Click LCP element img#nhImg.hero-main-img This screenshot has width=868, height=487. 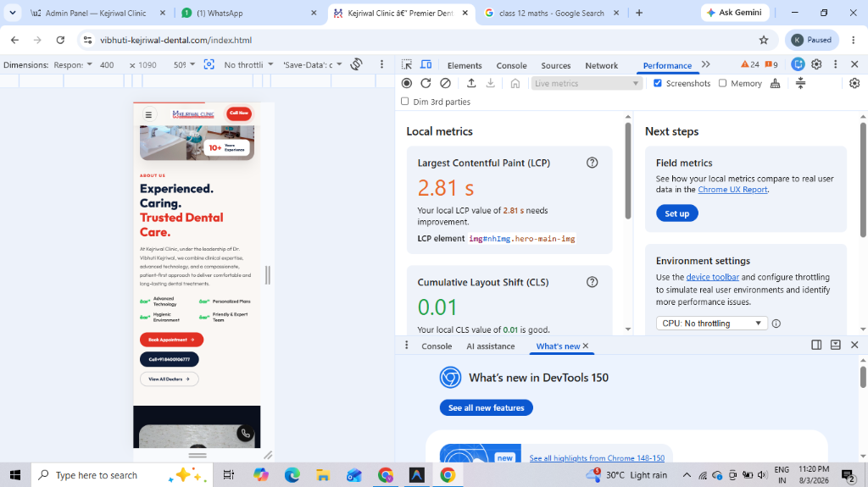pyautogui.click(x=522, y=239)
